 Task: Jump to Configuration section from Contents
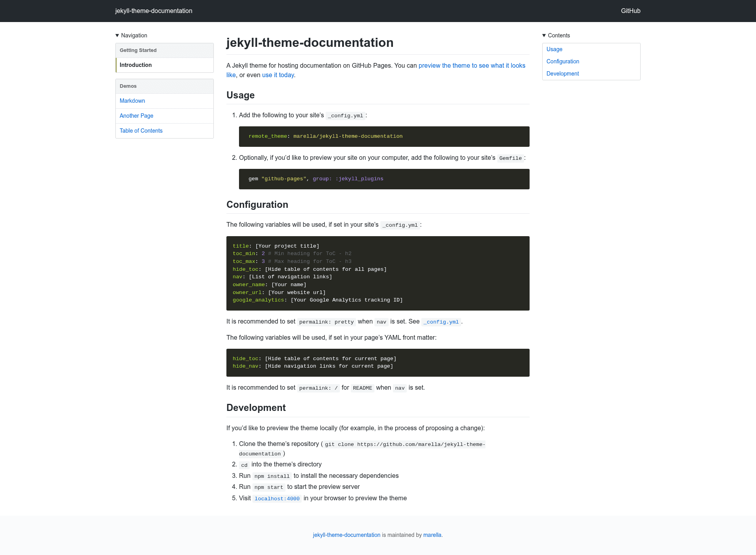(x=563, y=61)
